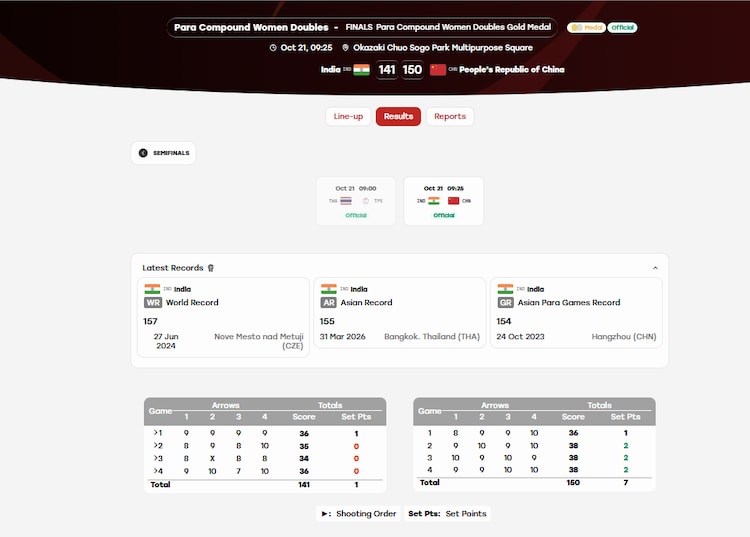Click the Latest Records trophy icon
The height and width of the screenshot is (537, 750).
tap(211, 268)
